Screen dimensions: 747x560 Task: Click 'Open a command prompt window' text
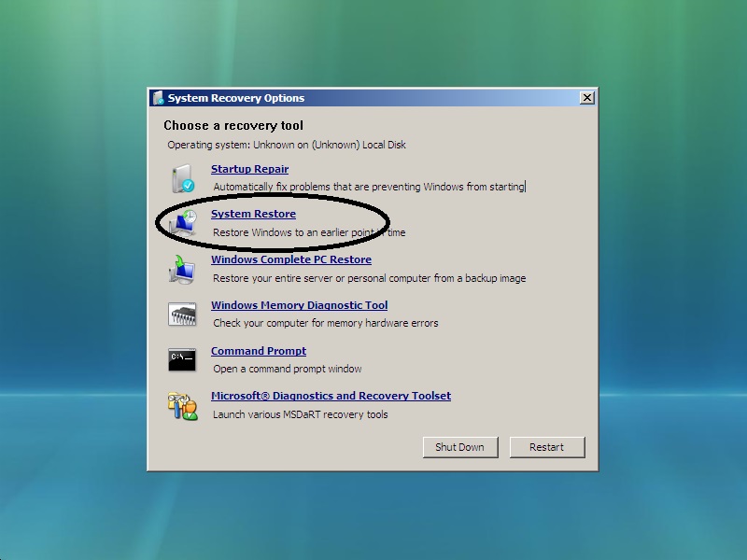288,369
